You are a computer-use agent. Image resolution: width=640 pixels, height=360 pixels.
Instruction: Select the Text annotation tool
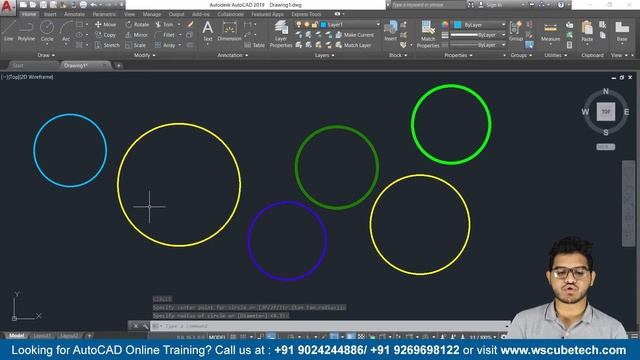point(208,31)
